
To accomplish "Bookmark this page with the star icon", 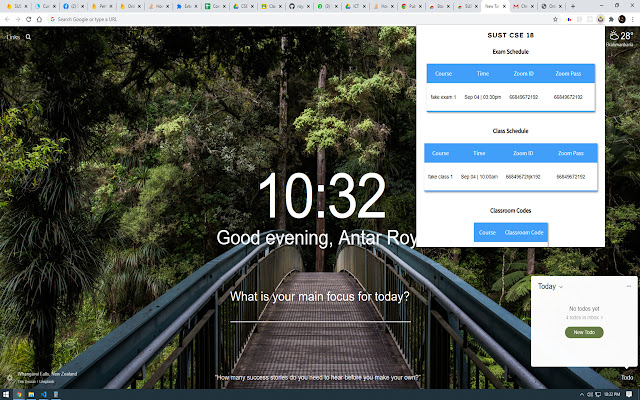I will coord(555,19).
